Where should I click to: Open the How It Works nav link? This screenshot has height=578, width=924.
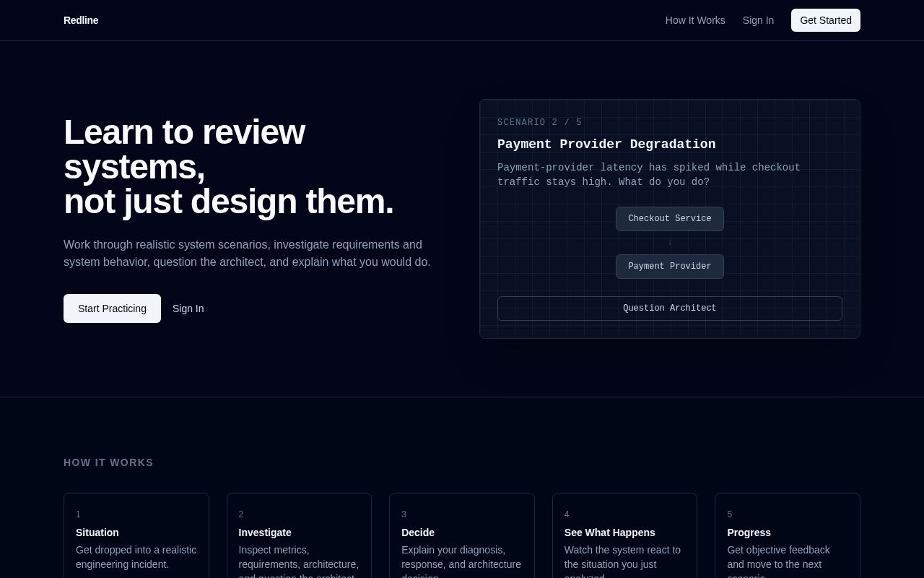(695, 20)
